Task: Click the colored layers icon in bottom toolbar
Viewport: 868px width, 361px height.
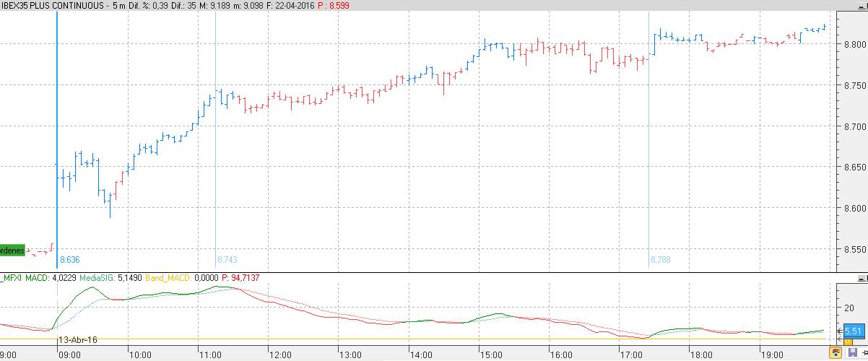Action: coord(836,353)
